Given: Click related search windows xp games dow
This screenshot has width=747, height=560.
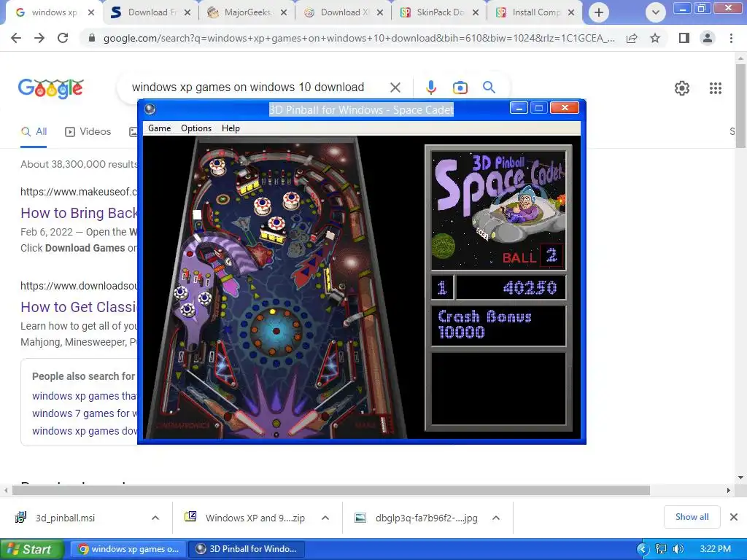Looking at the screenshot, I should click(x=85, y=431).
